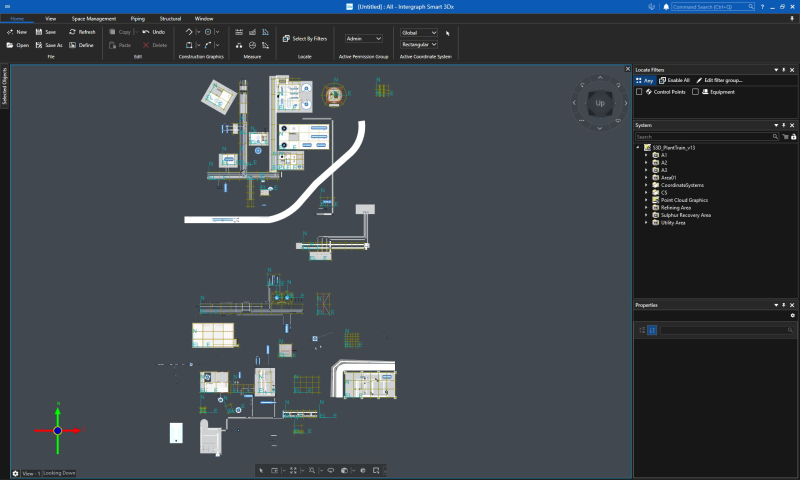
Task: Click the workspace cart icon in System panel
Action: [x=785, y=137]
